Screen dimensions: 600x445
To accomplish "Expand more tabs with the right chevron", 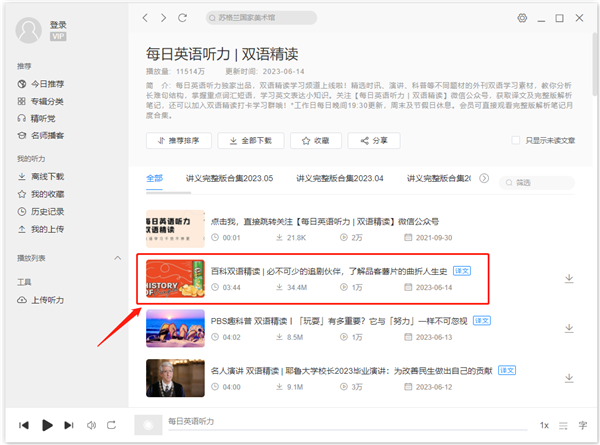I will pos(484,178).
